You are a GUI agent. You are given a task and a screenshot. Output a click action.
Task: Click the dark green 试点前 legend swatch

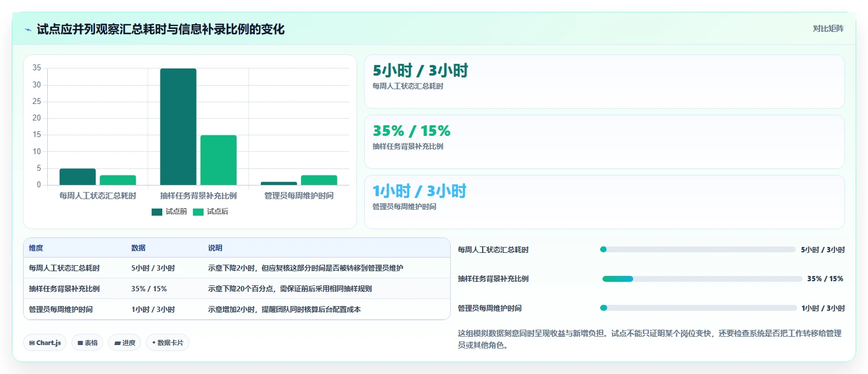pos(157,212)
